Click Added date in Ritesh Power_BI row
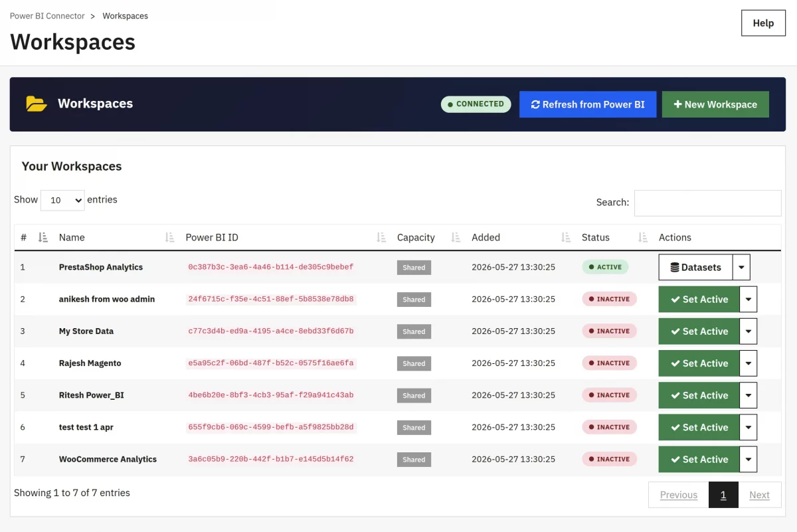 click(x=513, y=395)
